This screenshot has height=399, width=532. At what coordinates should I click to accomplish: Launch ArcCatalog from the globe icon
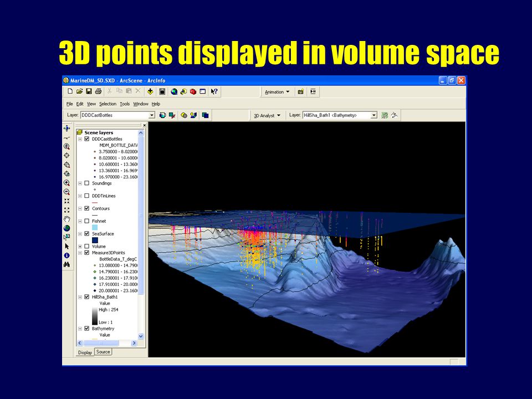[x=174, y=91]
